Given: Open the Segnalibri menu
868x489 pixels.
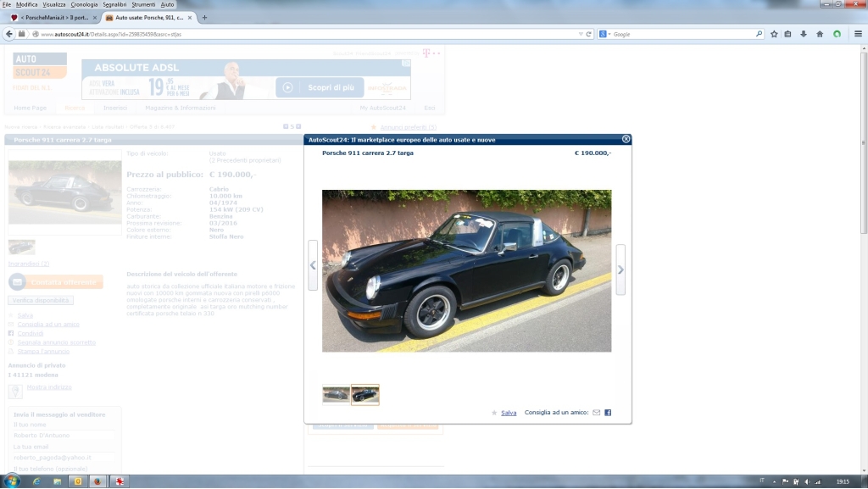Looking at the screenshot, I should 114,4.
